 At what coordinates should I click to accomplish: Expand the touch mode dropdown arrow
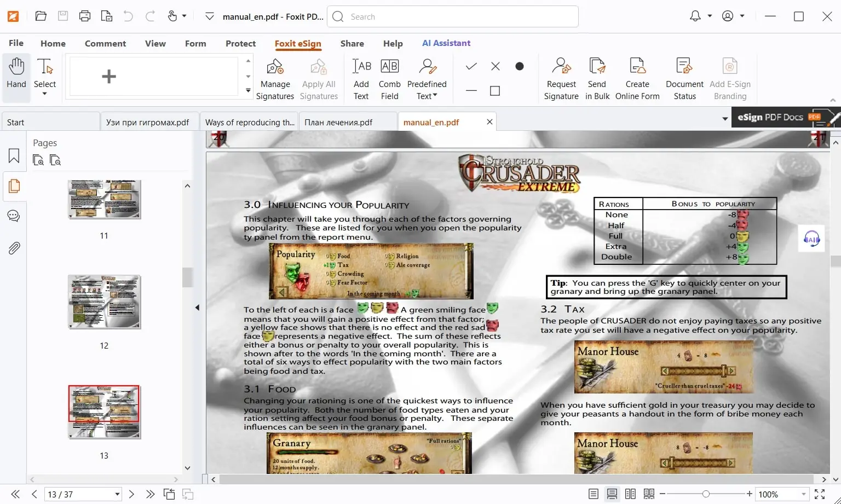[185, 16]
